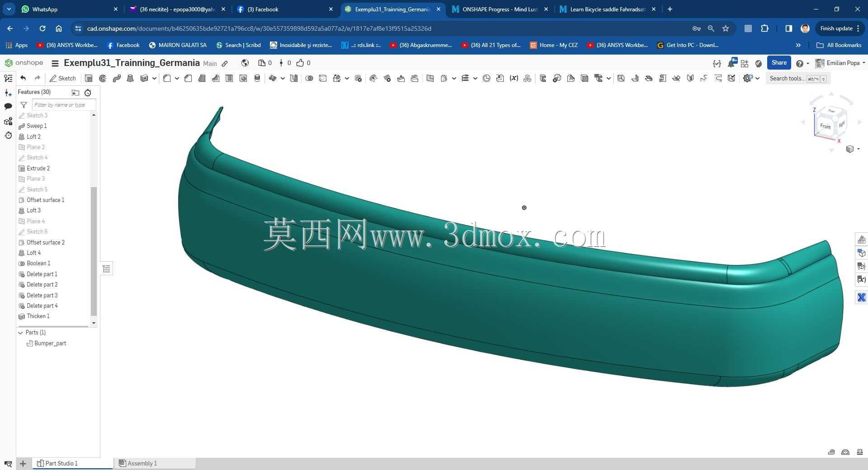The height and width of the screenshot is (470, 868).
Task: Toggle the rollback history clock icon
Action: click(88, 93)
